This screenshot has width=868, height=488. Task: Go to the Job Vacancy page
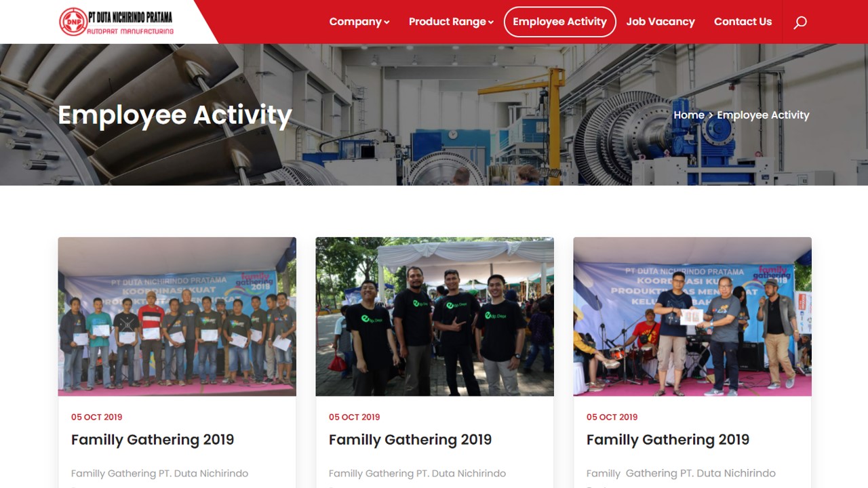[x=660, y=22]
